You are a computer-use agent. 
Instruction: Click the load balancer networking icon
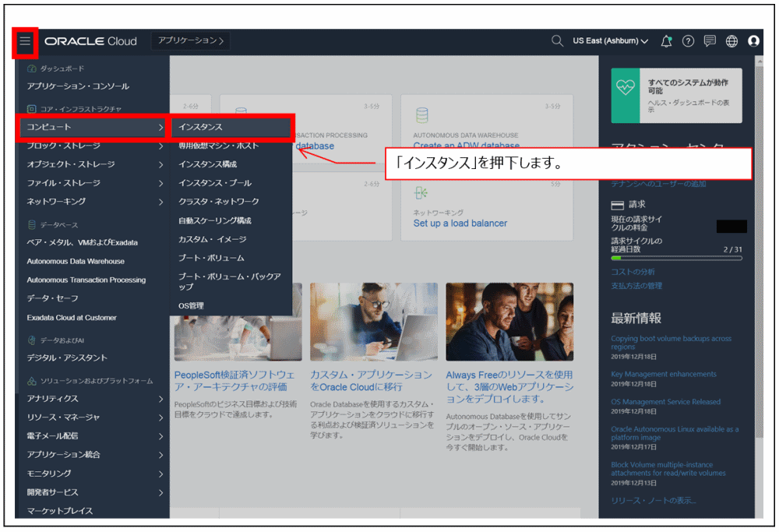419,192
